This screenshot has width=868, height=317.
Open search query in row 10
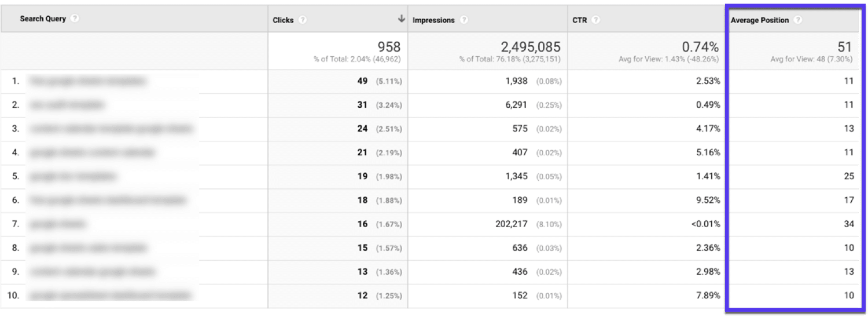110,296
